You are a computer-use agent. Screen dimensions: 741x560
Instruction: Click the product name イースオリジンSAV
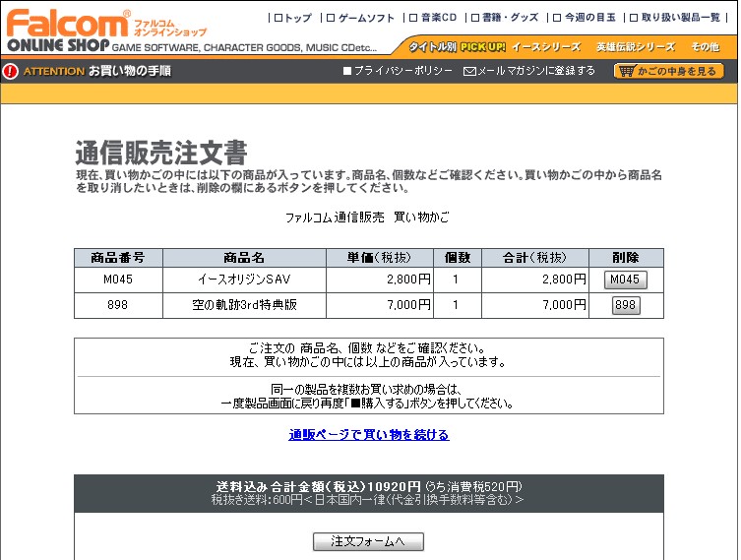tap(244, 280)
